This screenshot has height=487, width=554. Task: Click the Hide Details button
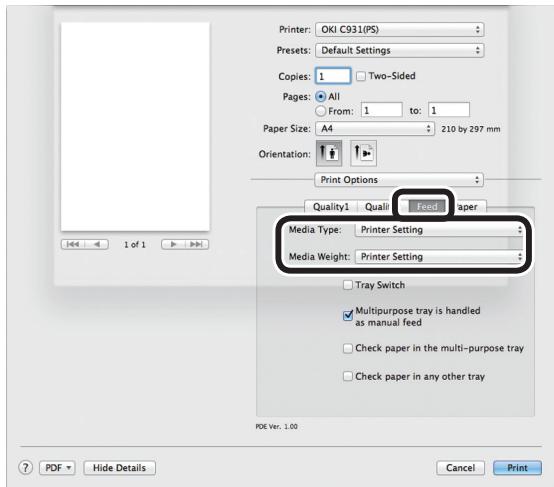coord(119,468)
